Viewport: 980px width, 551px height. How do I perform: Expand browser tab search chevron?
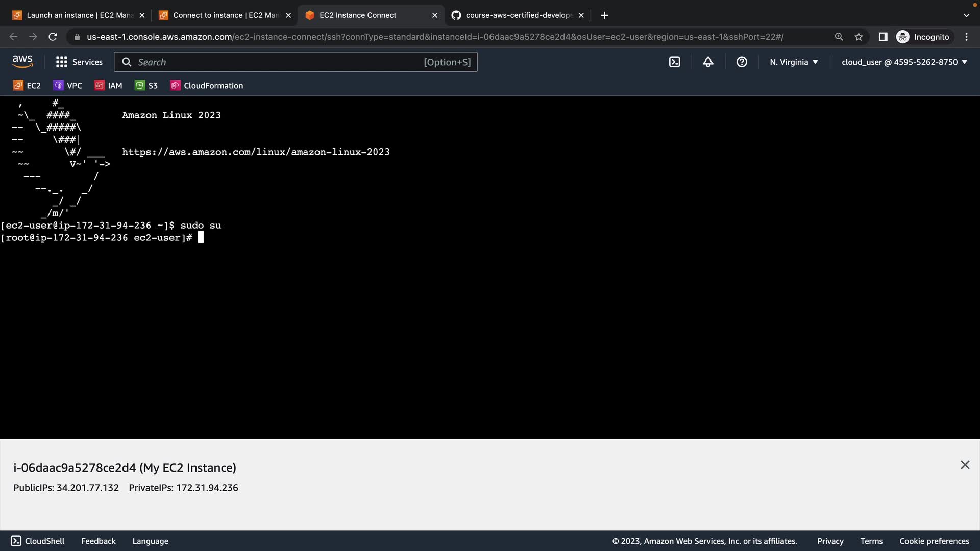click(966, 15)
